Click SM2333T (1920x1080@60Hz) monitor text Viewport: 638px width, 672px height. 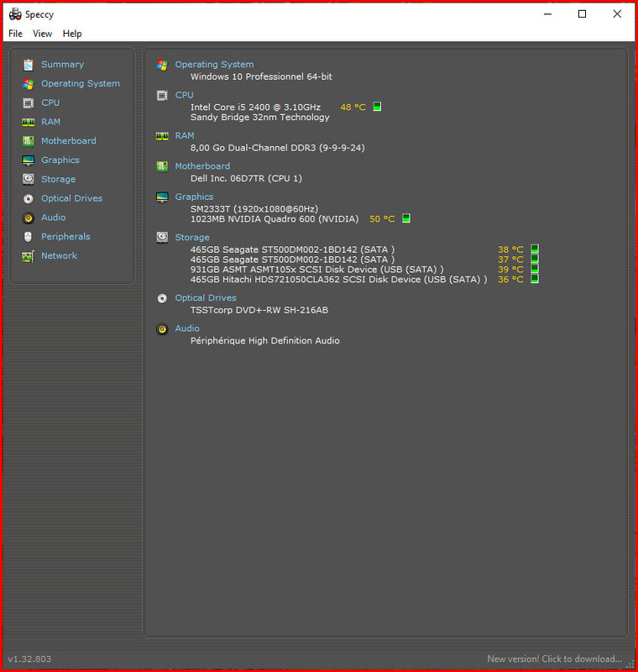click(x=254, y=208)
